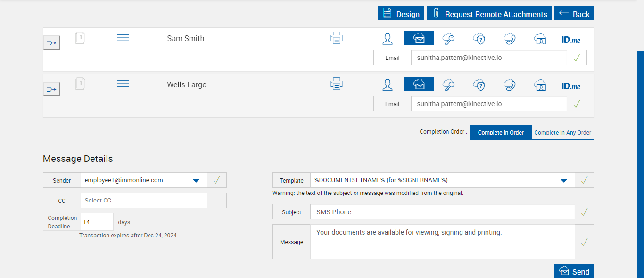Go Back to previous page

[x=574, y=14]
